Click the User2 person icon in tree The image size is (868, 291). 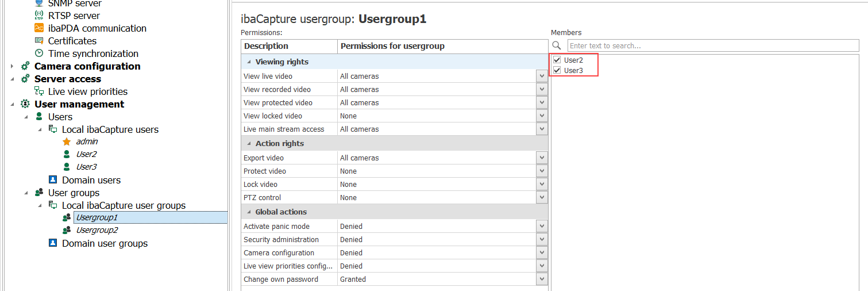coord(67,154)
